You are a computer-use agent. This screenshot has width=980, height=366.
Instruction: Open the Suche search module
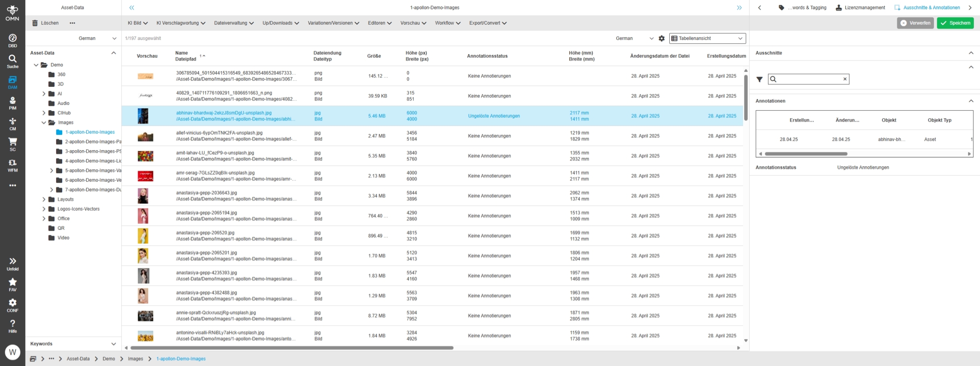click(x=13, y=61)
